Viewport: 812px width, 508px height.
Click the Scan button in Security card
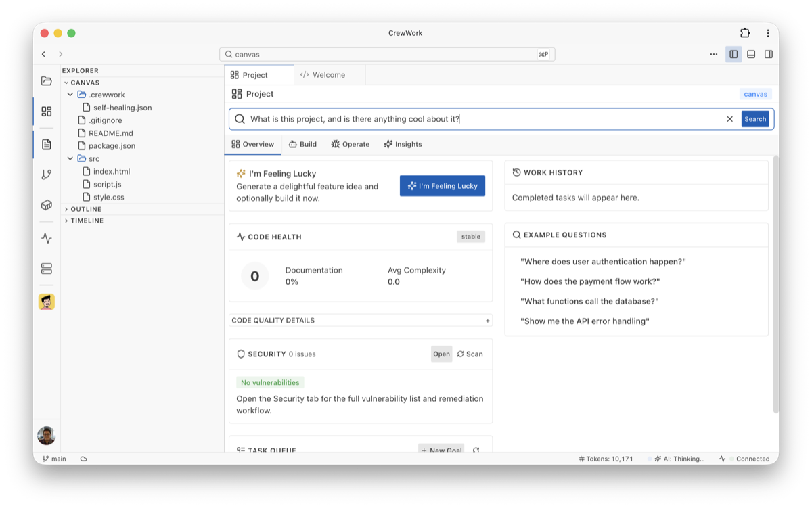coord(470,354)
